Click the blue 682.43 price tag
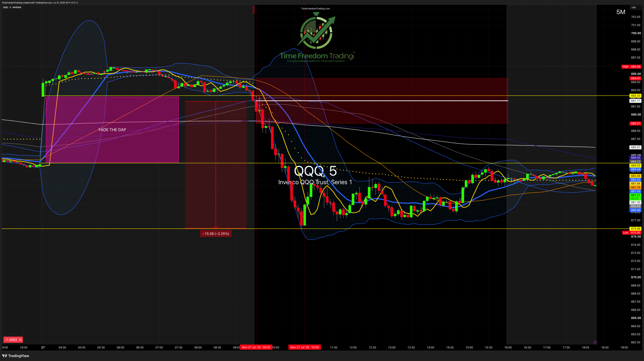This screenshot has width=644, height=361. click(636, 180)
